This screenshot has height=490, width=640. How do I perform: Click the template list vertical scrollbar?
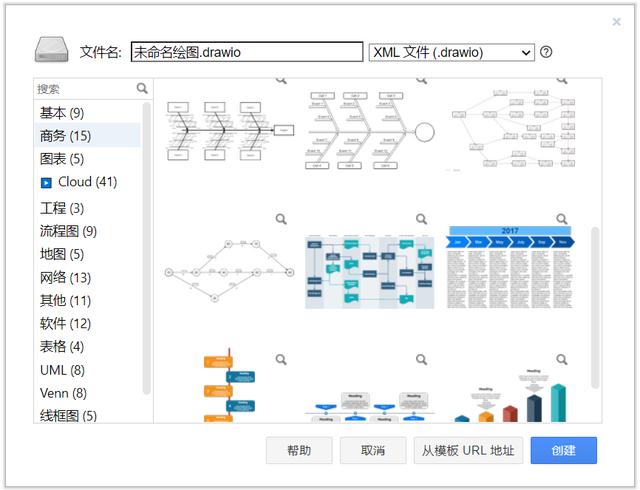coord(595,300)
